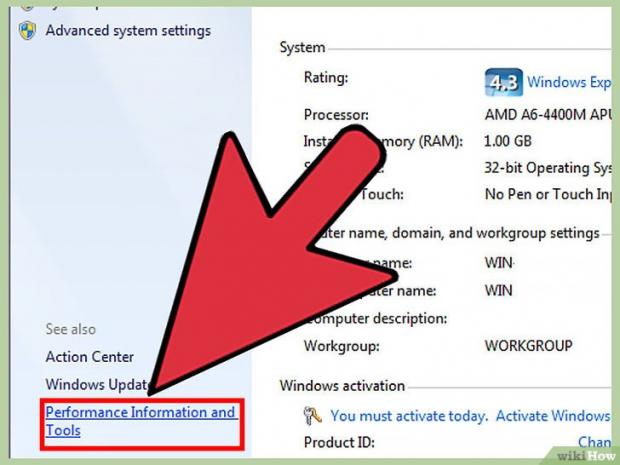Select "You must activate today. Activate Windows" link
Viewport: 620px width, 465px height.
469,416
